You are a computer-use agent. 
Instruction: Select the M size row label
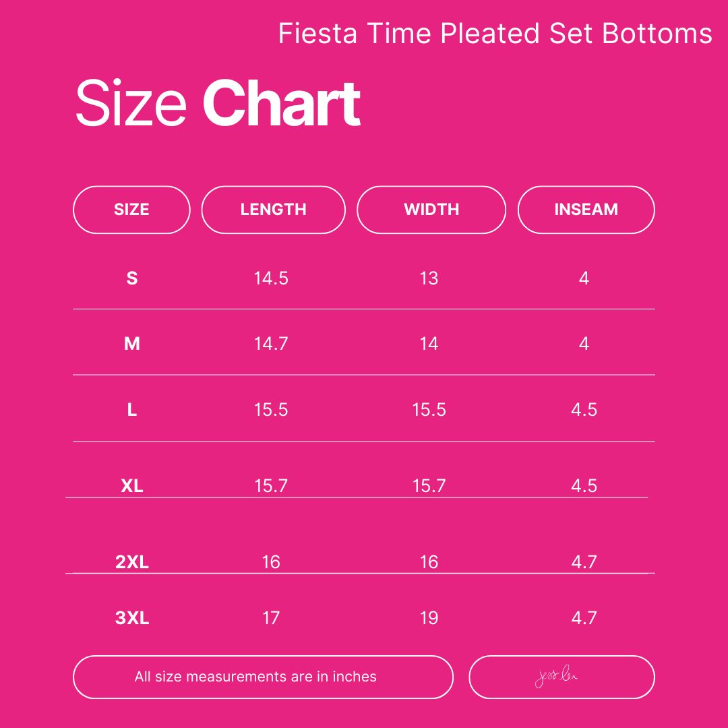[132, 344]
